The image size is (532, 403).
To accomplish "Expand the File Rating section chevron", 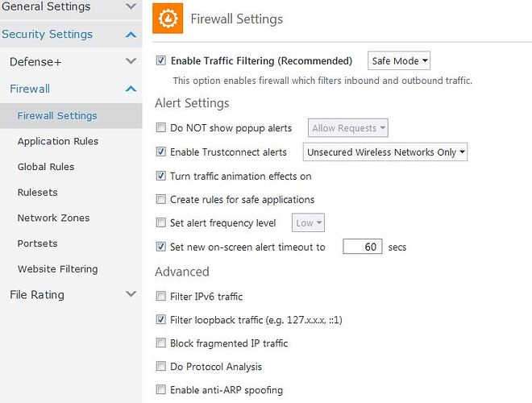I will tap(131, 293).
